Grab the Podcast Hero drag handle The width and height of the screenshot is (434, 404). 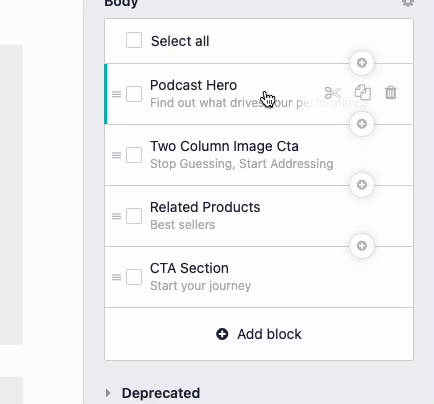click(x=116, y=94)
